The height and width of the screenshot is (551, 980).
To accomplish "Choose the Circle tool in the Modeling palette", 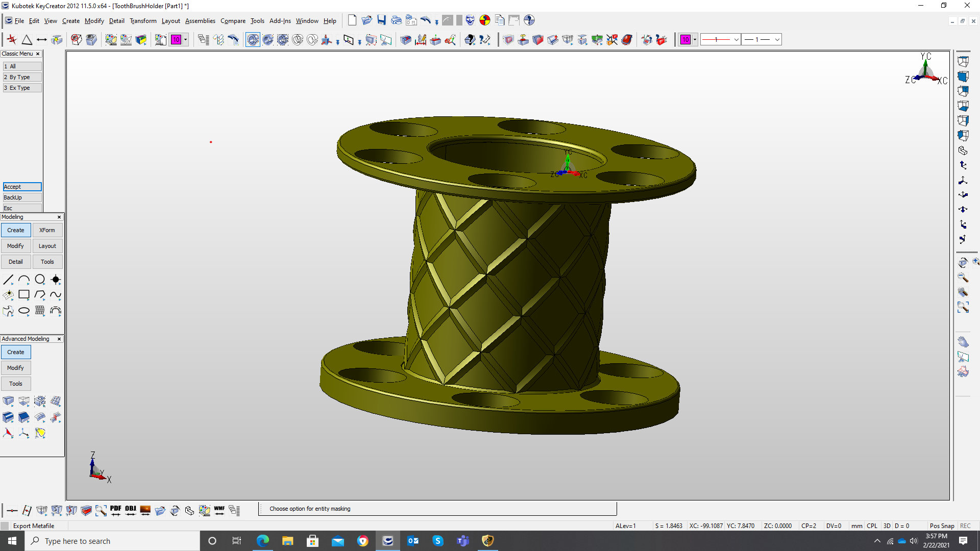I will (x=40, y=279).
